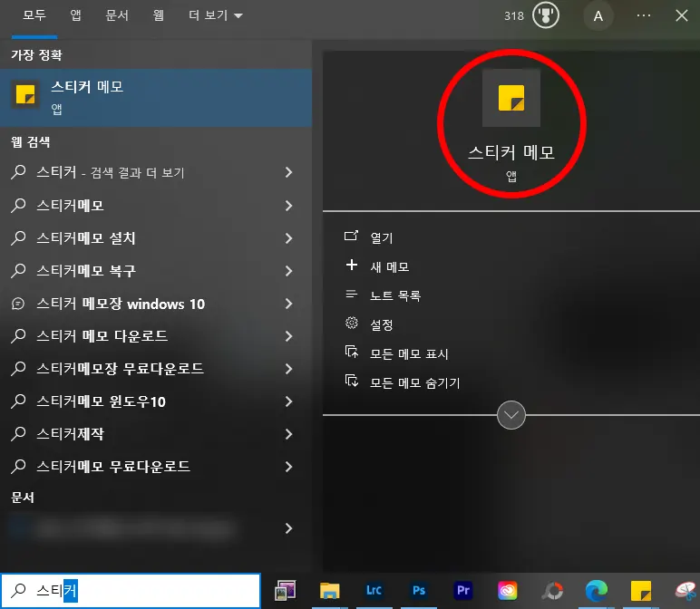Click the 318 rewards points count
700x609 pixels.
click(514, 16)
